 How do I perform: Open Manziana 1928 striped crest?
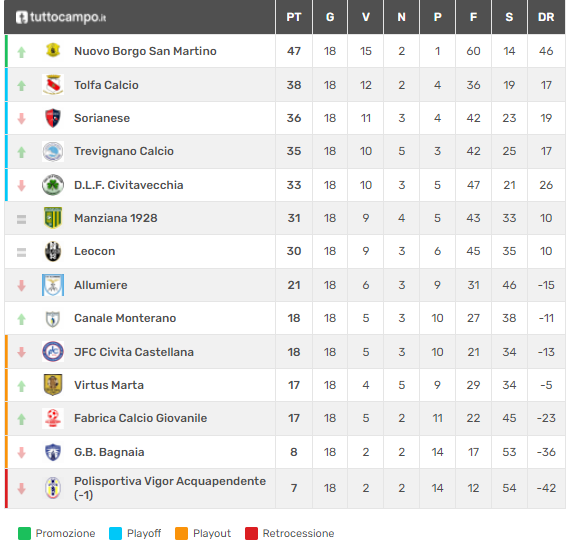tap(53, 217)
